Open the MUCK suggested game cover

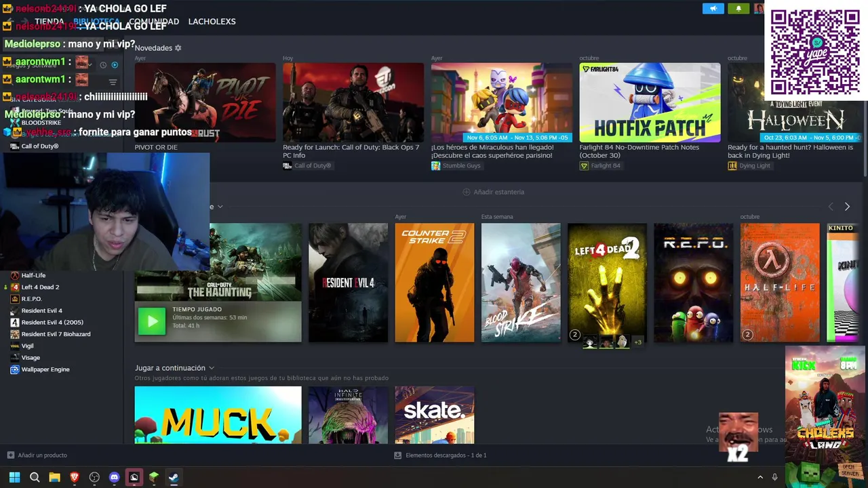click(218, 415)
